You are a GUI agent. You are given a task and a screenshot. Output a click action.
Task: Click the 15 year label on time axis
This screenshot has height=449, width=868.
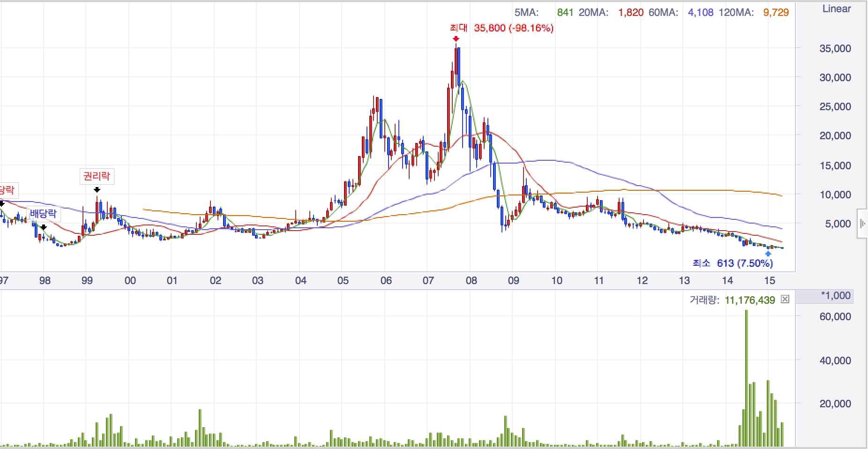[770, 281]
